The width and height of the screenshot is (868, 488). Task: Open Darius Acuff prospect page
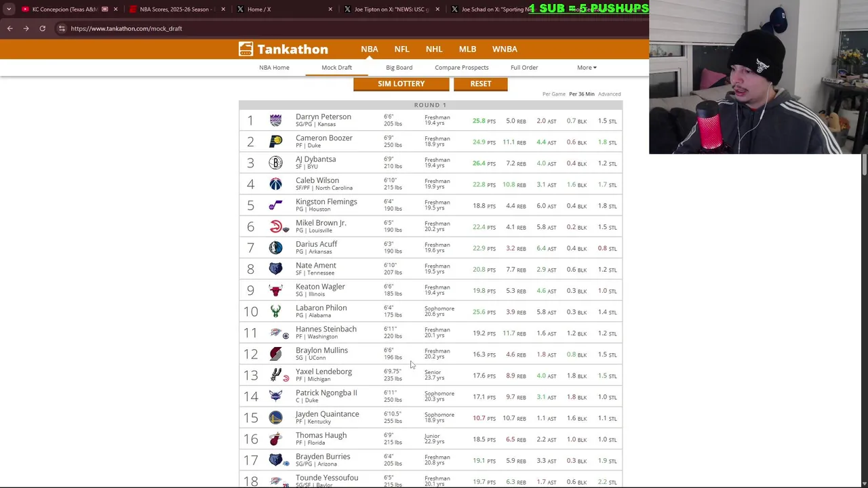pyautogui.click(x=316, y=244)
